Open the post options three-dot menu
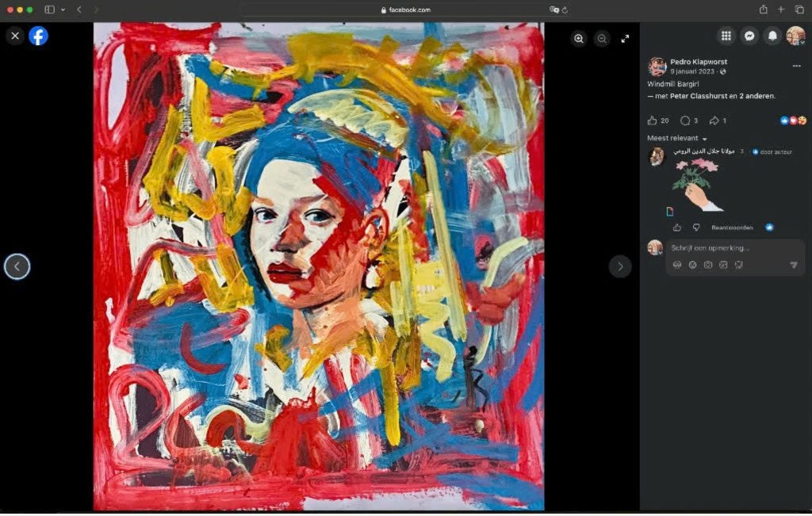The width and height of the screenshot is (812, 516). tap(796, 66)
